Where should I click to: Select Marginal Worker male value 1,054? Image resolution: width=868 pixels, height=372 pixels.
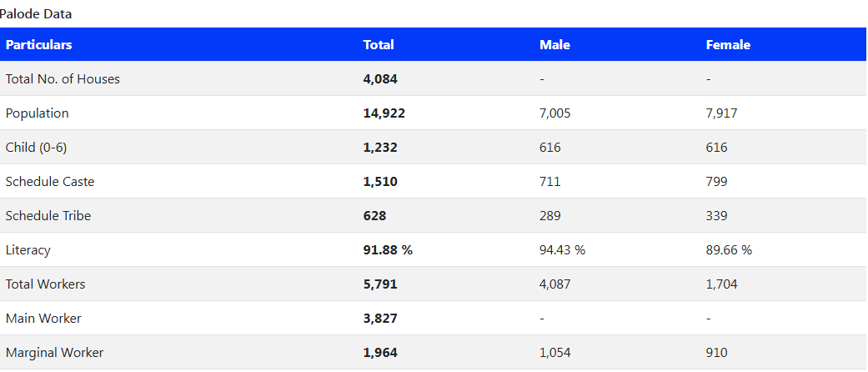pos(554,353)
